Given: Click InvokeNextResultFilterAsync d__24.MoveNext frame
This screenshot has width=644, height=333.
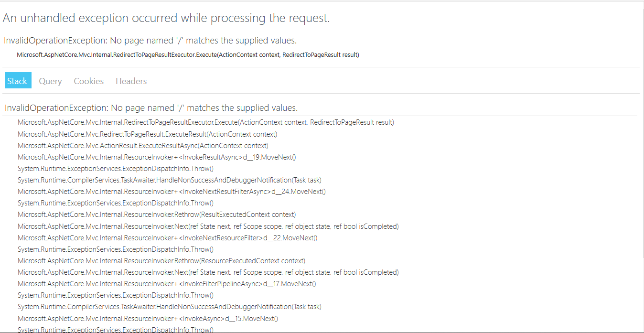Looking at the screenshot, I should (x=172, y=192).
